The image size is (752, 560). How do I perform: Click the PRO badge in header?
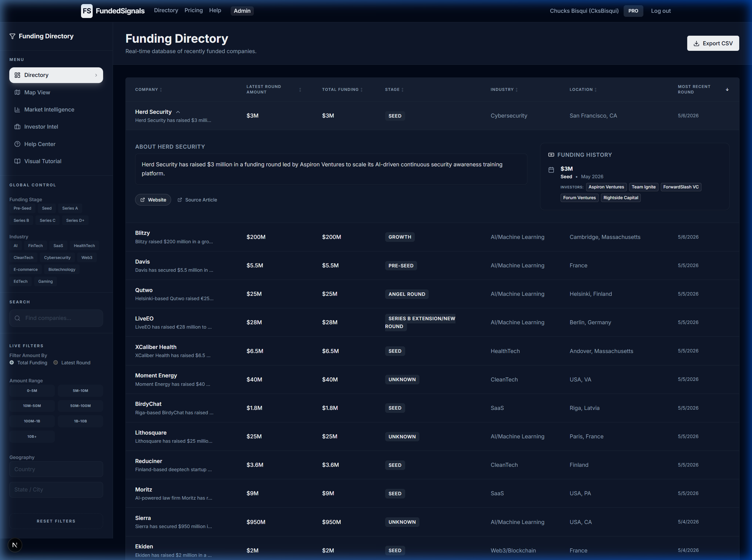[633, 11]
